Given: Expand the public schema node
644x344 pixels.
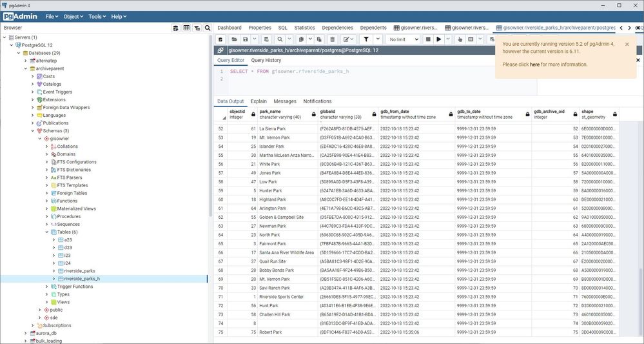Looking at the screenshot, I should click(40, 310).
